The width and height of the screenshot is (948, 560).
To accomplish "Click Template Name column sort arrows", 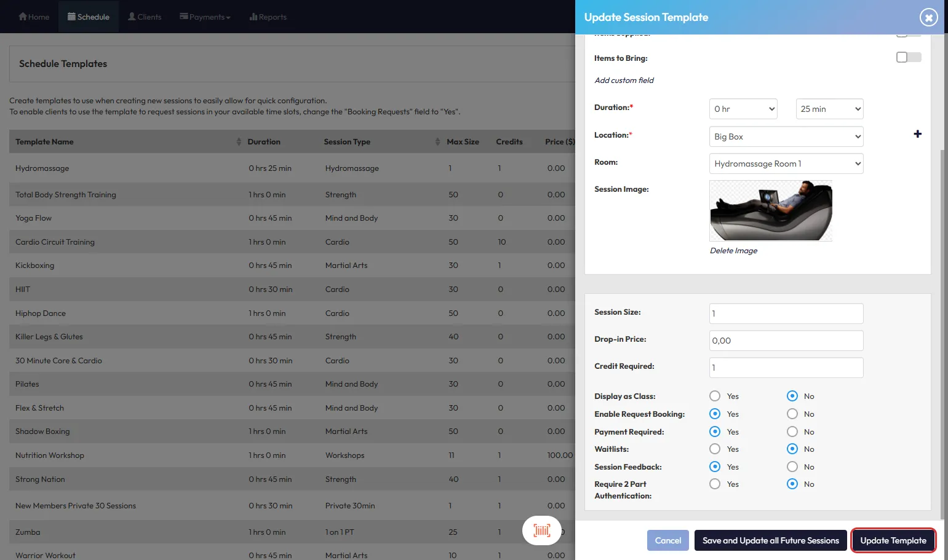I will coord(239,142).
